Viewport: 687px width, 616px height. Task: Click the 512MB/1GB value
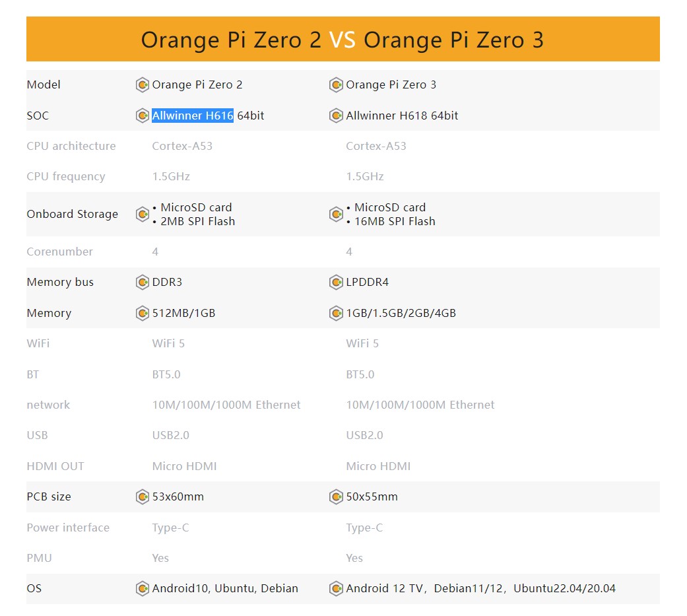(x=183, y=314)
